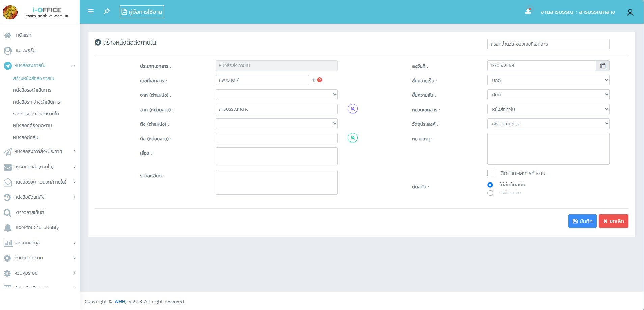Screen dimensions: 644x310
Task: Open the ถึง (ตำแหน่ง) dropdown
Action: point(277,124)
